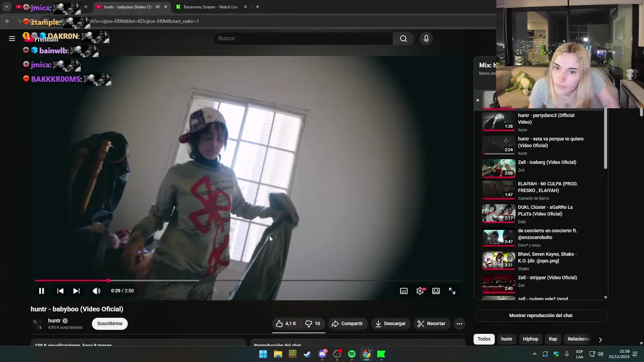Select the Relacionados filter chip

coord(578,339)
